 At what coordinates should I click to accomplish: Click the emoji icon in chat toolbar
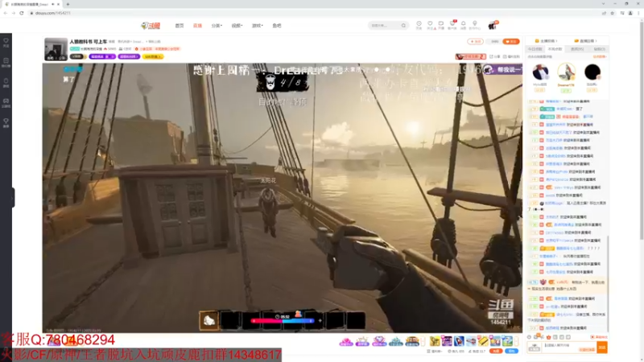530,337
